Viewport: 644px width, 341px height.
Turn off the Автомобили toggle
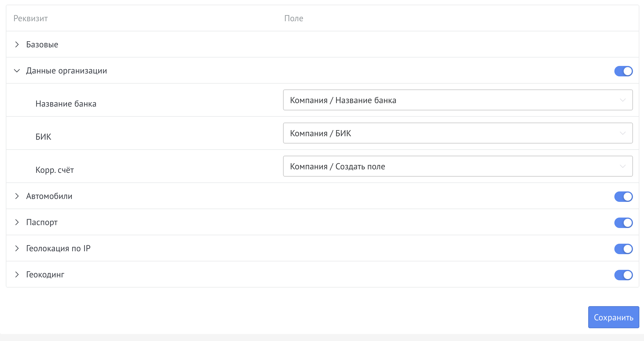pos(623,197)
